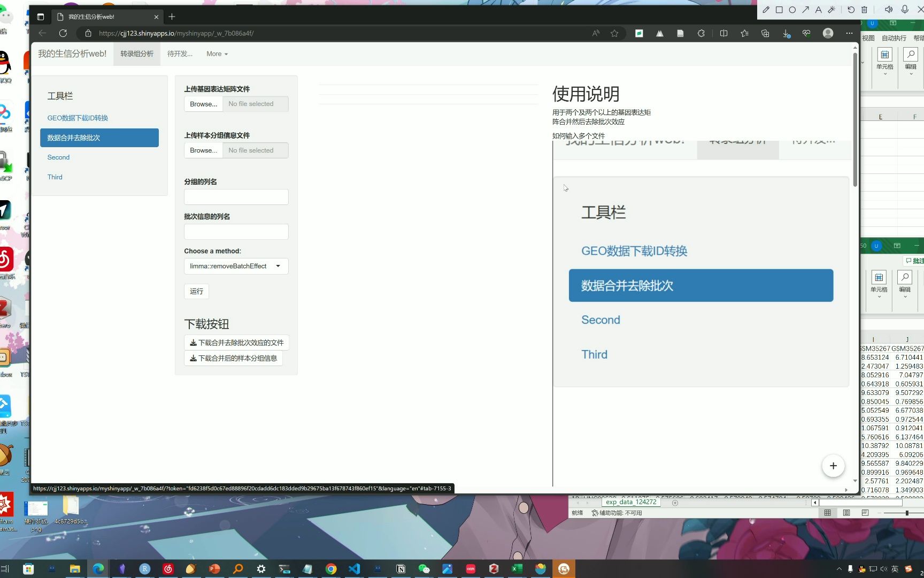The image size is (924, 578).
Task: Expand the upper 单元格 group in Excel ribbon
Action: 885,62
